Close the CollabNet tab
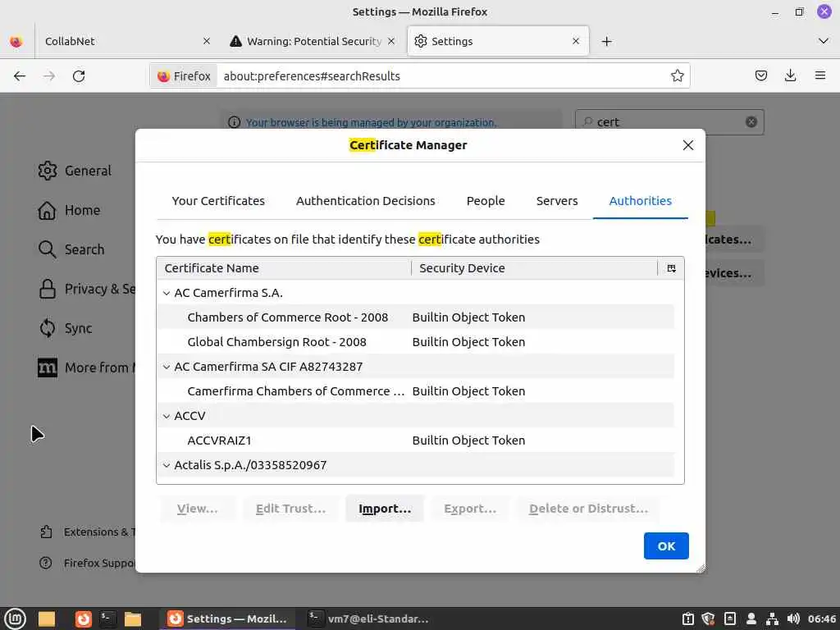Image resolution: width=840 pixels, height=630 pixels. 206,41
